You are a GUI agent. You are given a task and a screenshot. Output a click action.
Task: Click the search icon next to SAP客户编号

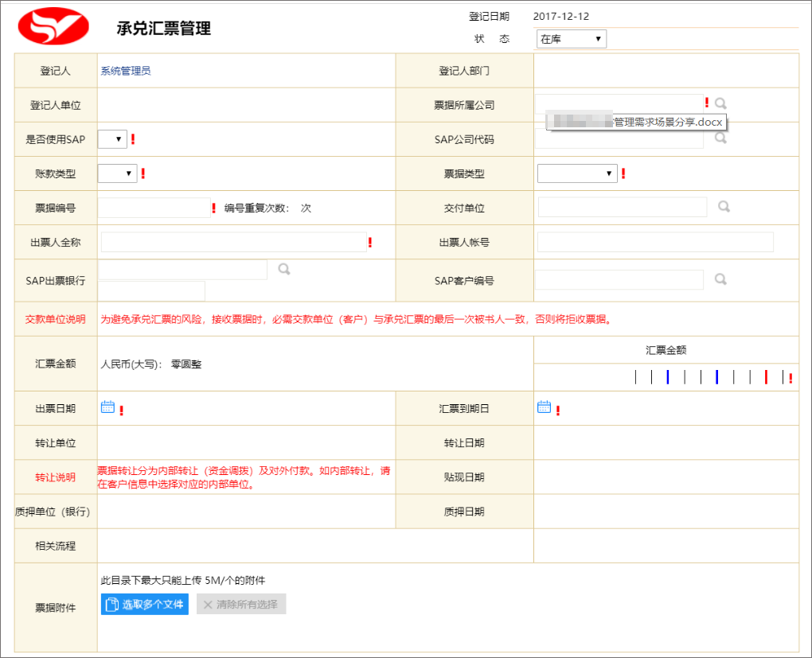[x=720, y=279]
